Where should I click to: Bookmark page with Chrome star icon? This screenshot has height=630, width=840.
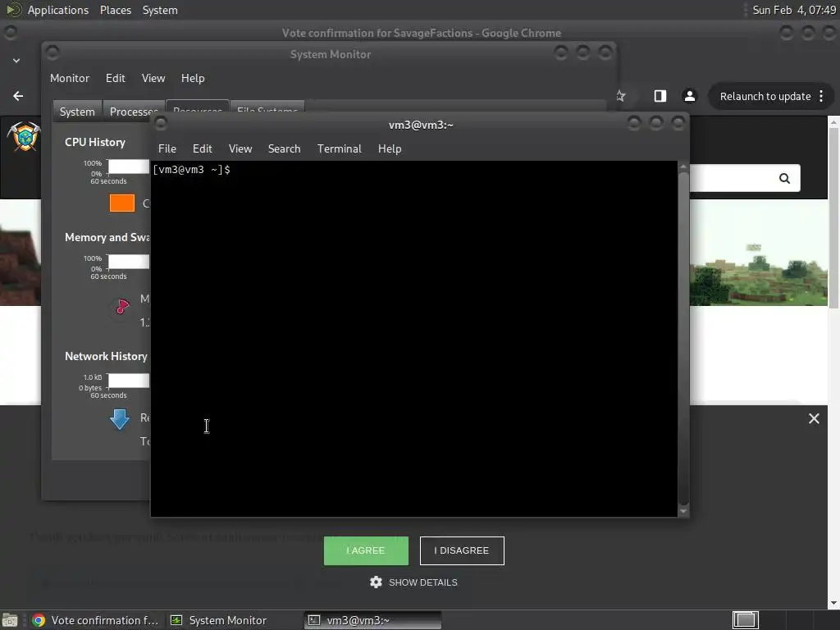[622, 97]
